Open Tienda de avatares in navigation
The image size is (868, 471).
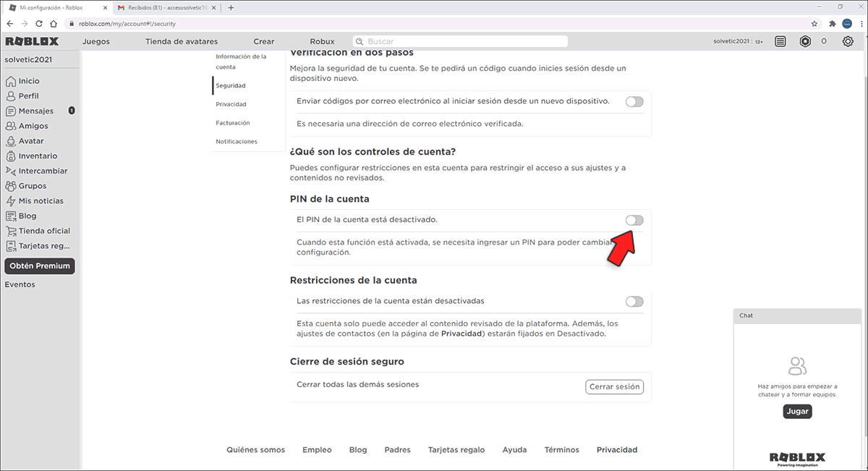pyautogui.click(x=182, y=41)
